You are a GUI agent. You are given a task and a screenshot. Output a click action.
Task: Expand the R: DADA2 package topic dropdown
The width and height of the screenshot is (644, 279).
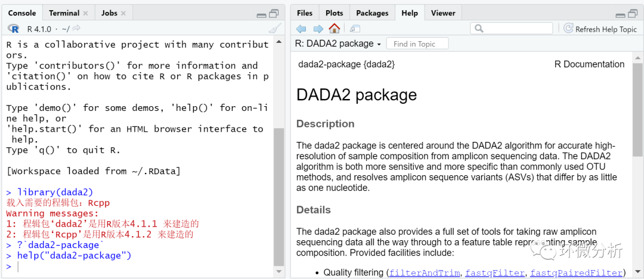pyautogui.click(x=338, y=44)
